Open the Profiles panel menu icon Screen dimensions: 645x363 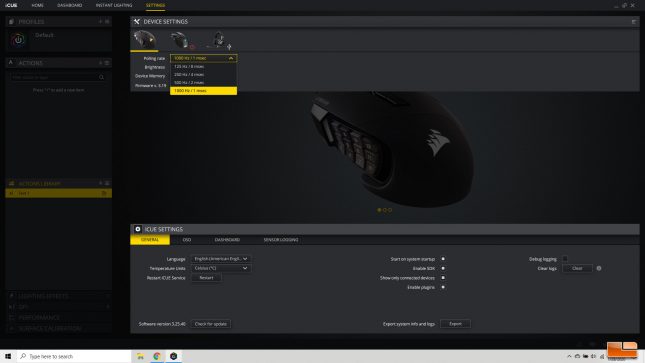click(x=107, y=21)
